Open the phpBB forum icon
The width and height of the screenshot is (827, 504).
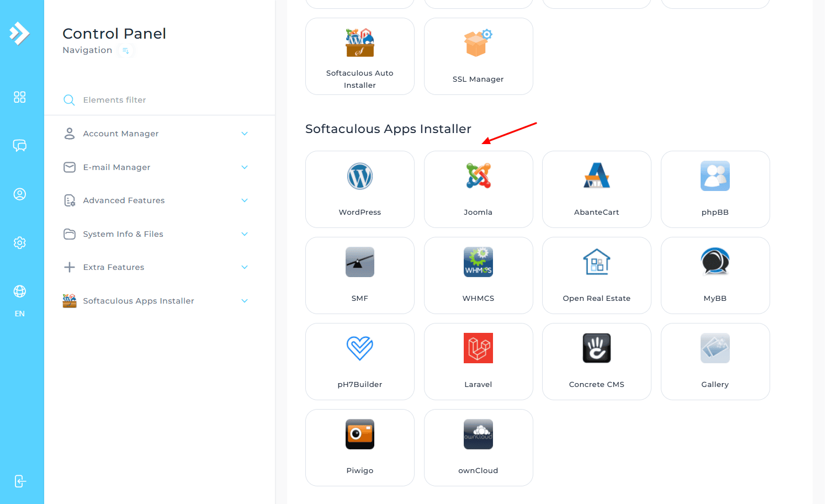715,176
